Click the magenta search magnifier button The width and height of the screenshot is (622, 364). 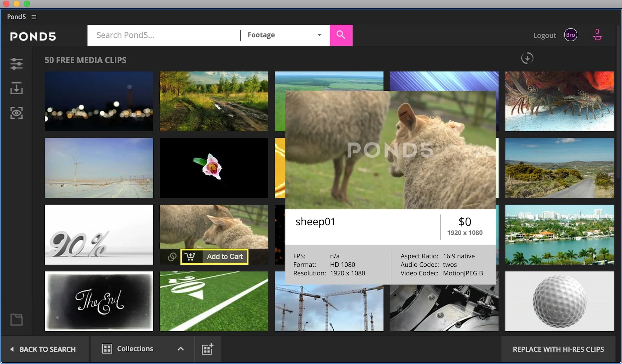point(341,35)
